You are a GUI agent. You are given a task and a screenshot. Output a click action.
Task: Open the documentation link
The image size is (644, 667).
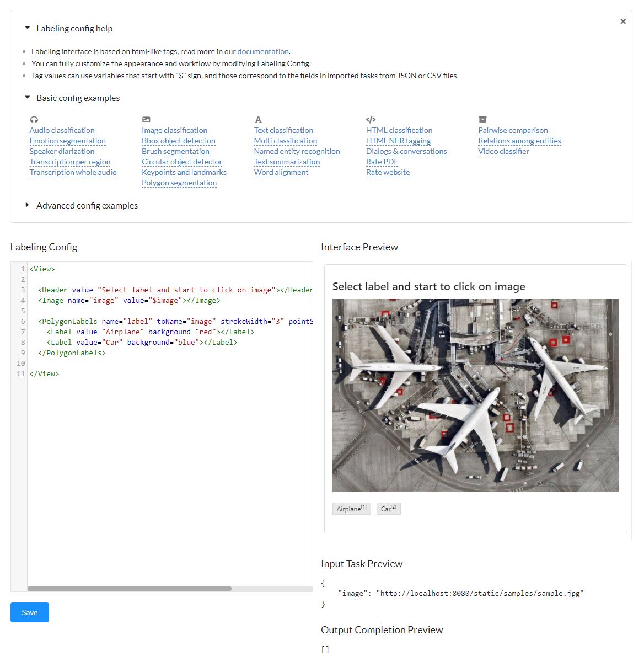263,51
